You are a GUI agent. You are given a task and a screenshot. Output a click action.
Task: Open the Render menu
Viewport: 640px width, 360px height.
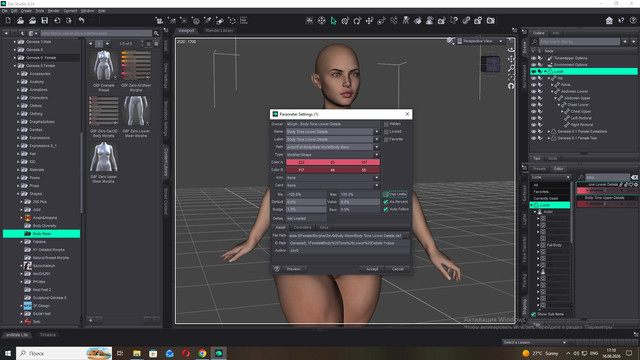(x=53, y=11)
